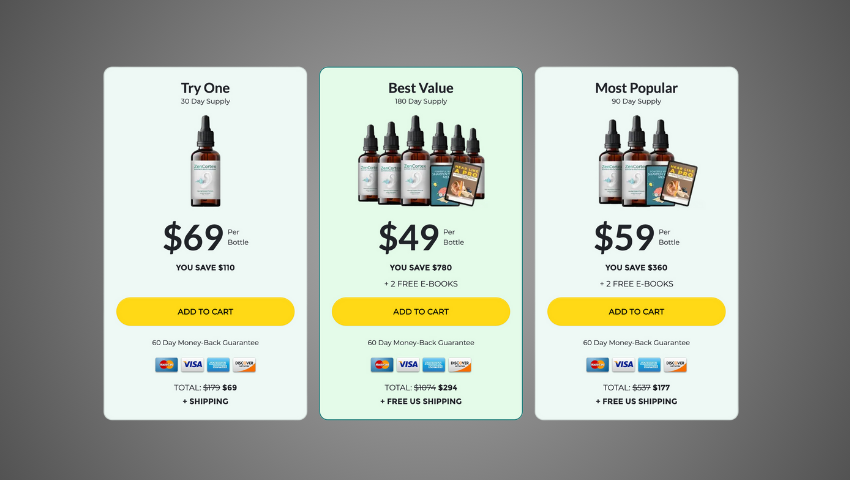Click the single bottle product image

[x=205, y=161]
